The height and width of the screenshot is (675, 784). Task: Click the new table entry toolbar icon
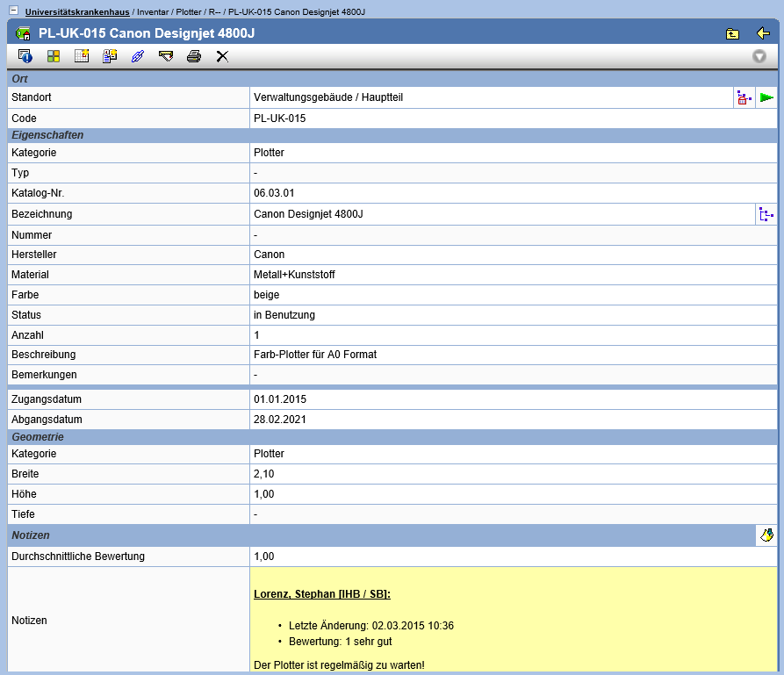(x=82, y=56)
